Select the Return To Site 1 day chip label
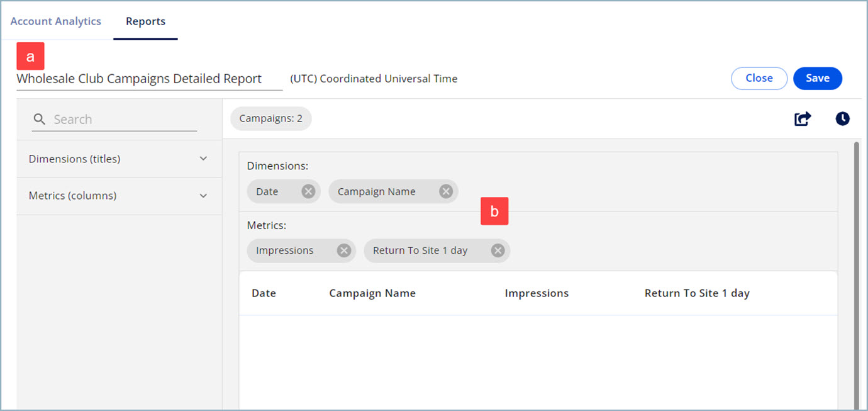868x411 pixels. (420, 251)
